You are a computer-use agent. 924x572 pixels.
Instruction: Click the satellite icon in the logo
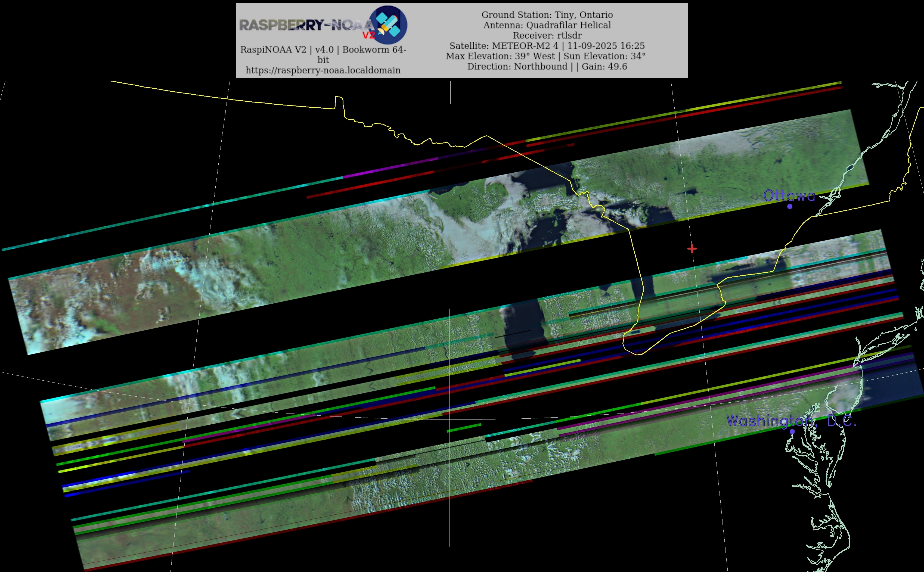(x=388, y=24)
